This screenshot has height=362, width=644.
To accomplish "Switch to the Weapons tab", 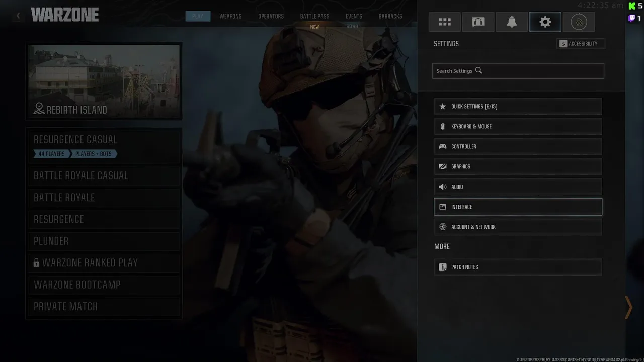I will click(x=230, y=16).
